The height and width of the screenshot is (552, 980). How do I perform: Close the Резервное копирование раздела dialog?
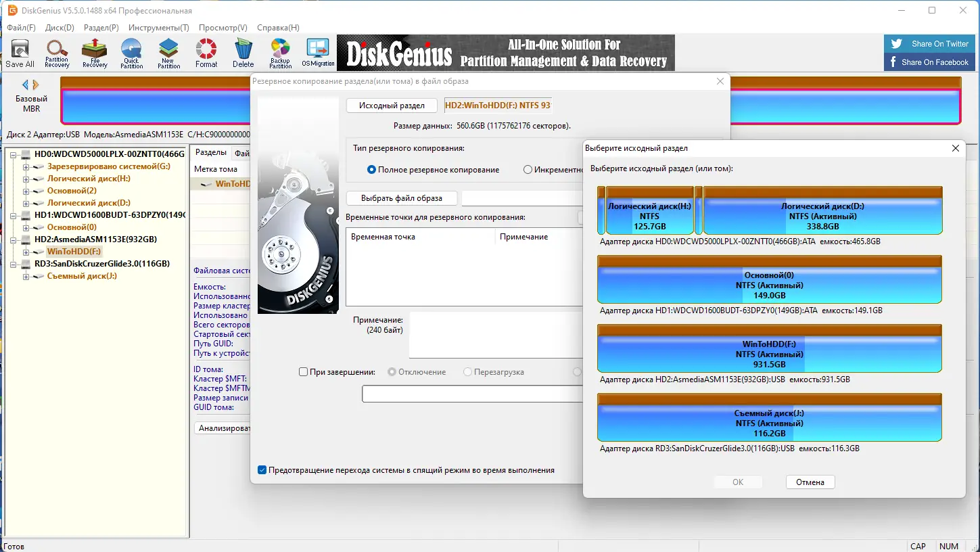(x=720, y=81)
